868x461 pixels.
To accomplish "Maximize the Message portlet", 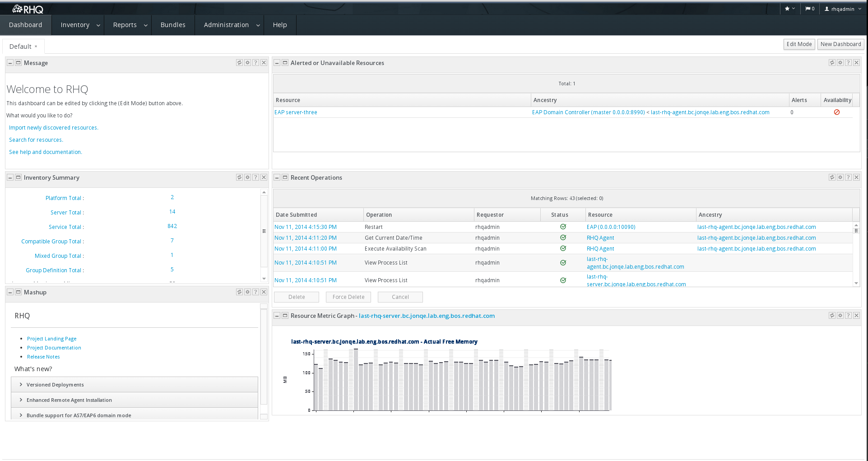I will [18, 63].
